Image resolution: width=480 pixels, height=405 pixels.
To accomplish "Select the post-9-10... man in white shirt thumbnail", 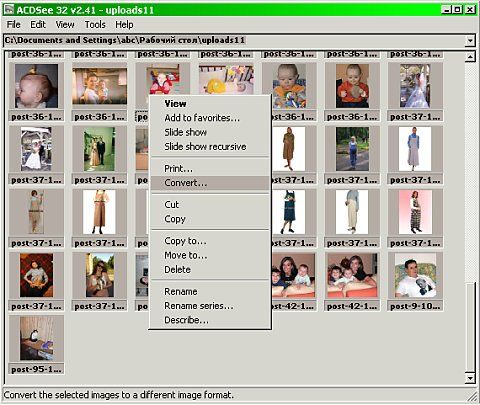I will click(x=415, y=275).
